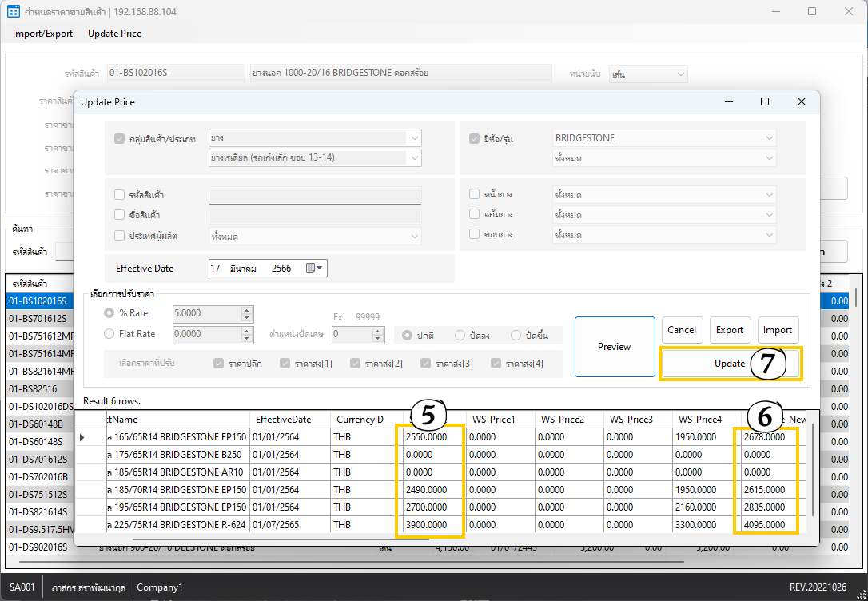
Task: Click the row pointer arrow on first result row
Action: pos(82,438)
